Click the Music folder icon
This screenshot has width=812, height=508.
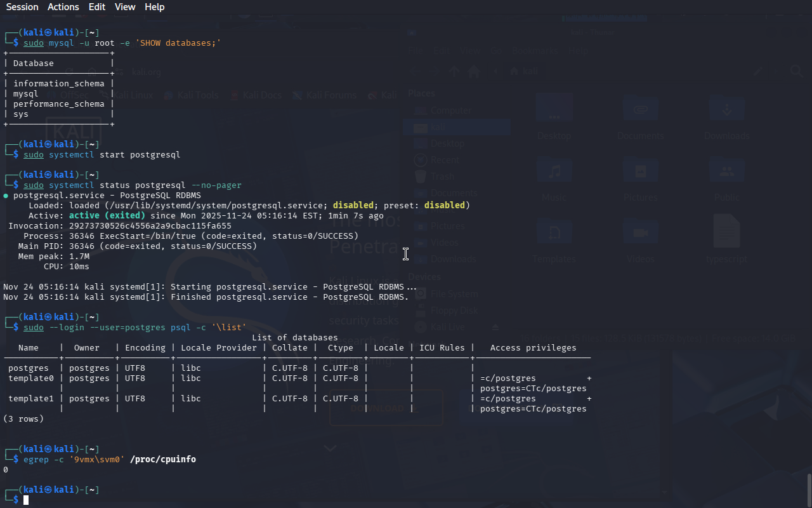click(x=554, y=171)
